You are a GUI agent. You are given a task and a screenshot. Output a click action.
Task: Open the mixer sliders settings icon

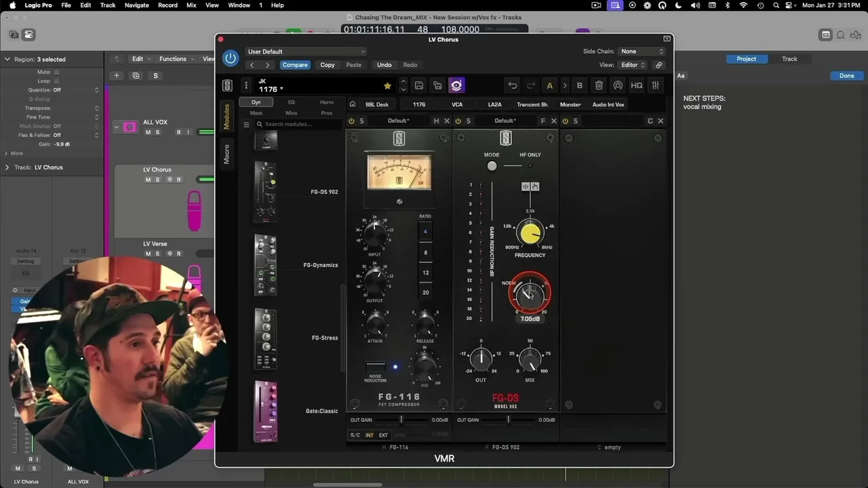(x=656, y=85)
